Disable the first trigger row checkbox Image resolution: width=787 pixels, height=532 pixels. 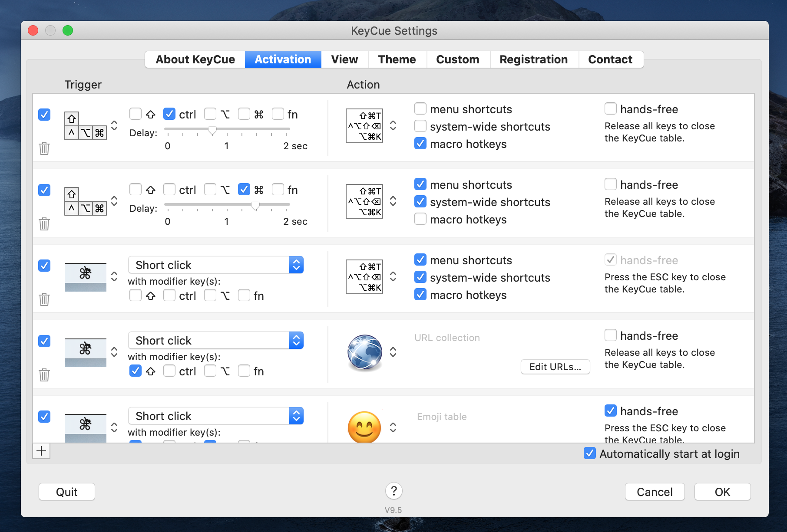[44, 115]
